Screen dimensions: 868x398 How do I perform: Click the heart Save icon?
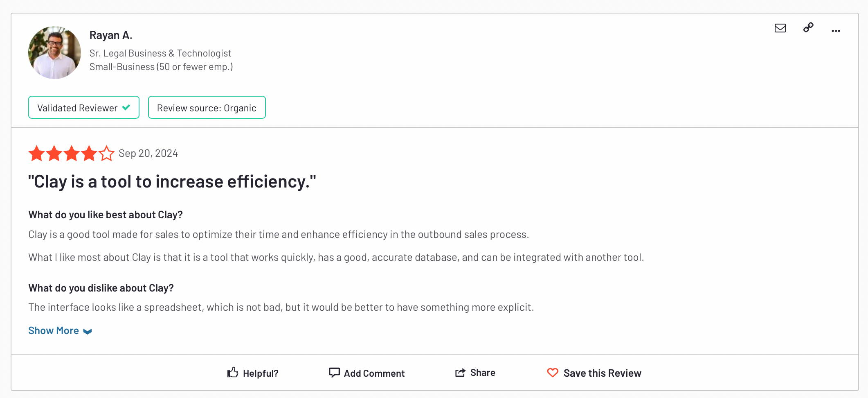[x=553, y=373]
